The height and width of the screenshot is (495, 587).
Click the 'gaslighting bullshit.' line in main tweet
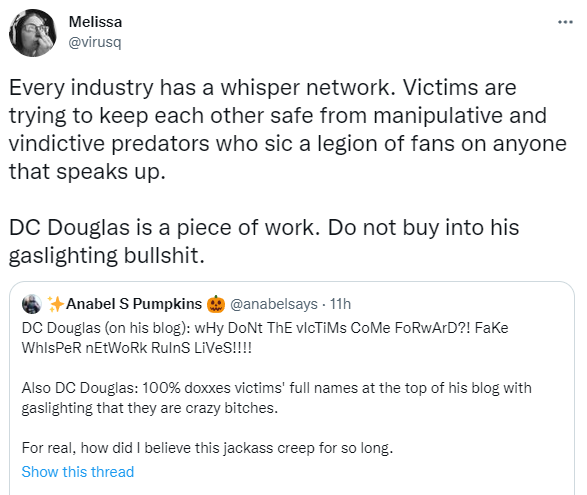tap(107, 256)
